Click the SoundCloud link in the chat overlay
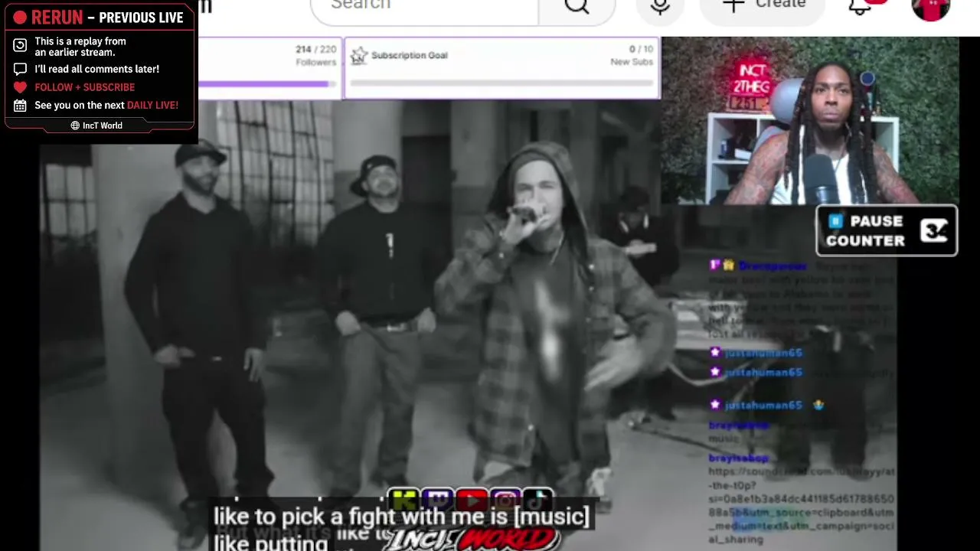This screenshot has height=551, width=980. click(x=801, y=505)
